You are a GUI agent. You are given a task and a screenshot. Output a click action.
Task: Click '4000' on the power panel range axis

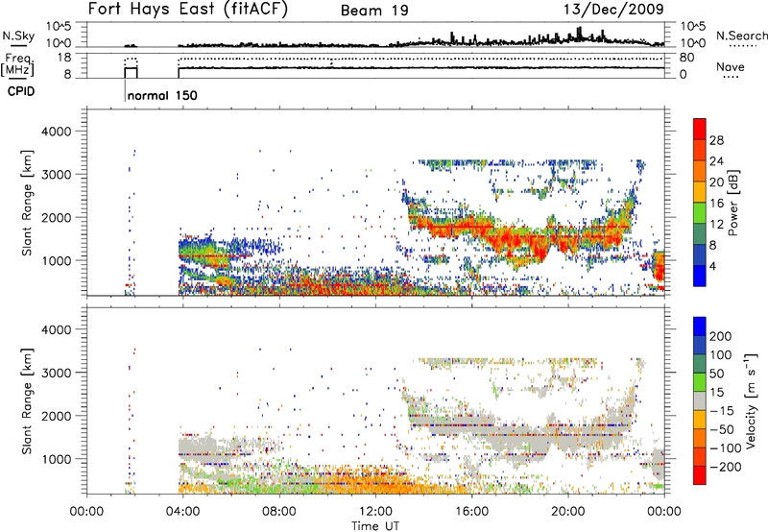click(57, 132)
